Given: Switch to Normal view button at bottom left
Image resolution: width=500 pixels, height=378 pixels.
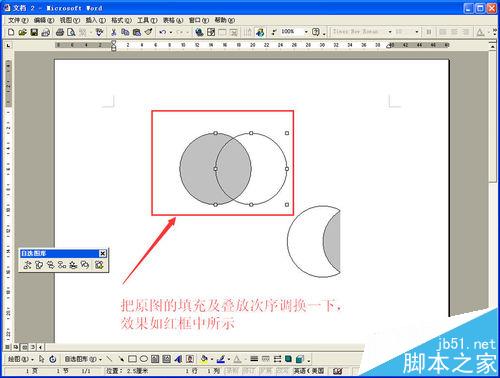Looking at the screenshot, I should pyautogui.click(x=7, y=347).
